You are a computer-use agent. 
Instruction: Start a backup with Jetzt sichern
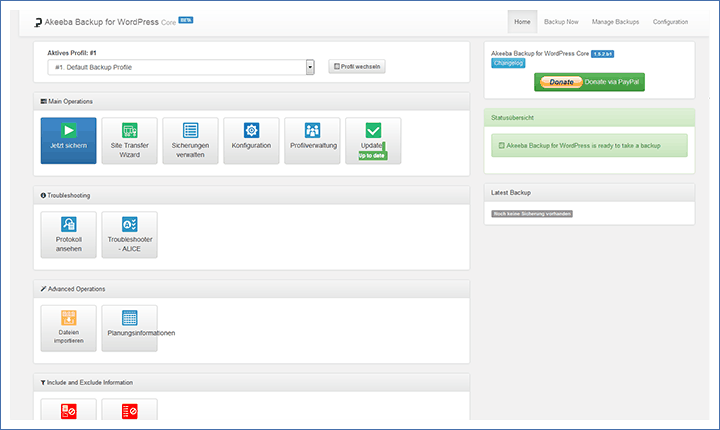coord(68,141)
